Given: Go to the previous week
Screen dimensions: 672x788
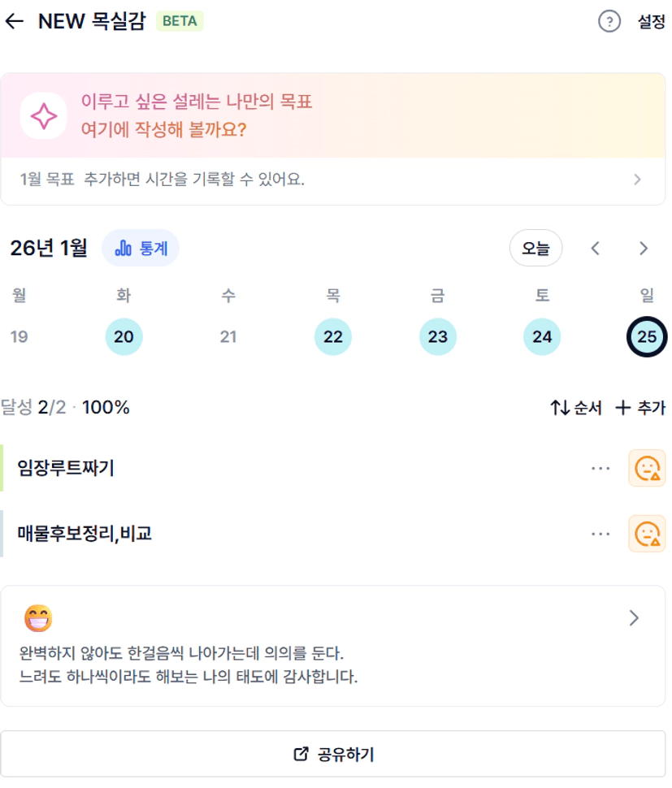Looking at the screenshot, I should pyautogui.click(x=596, y=249).
